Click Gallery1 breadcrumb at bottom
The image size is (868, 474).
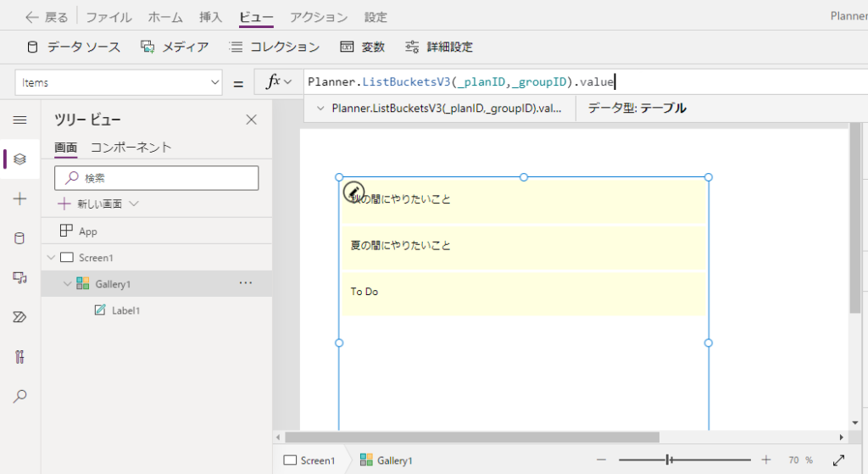pos(387,460)
